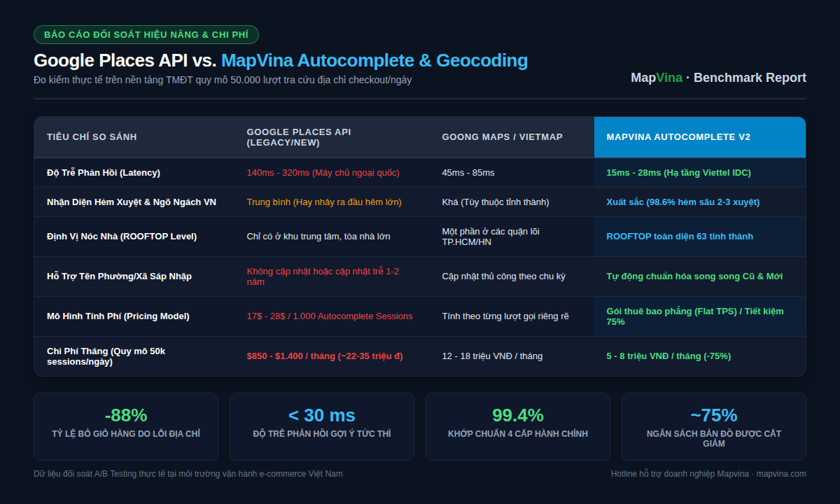Click the "MapVina · Benchmark Report" label

pos(718,78)
